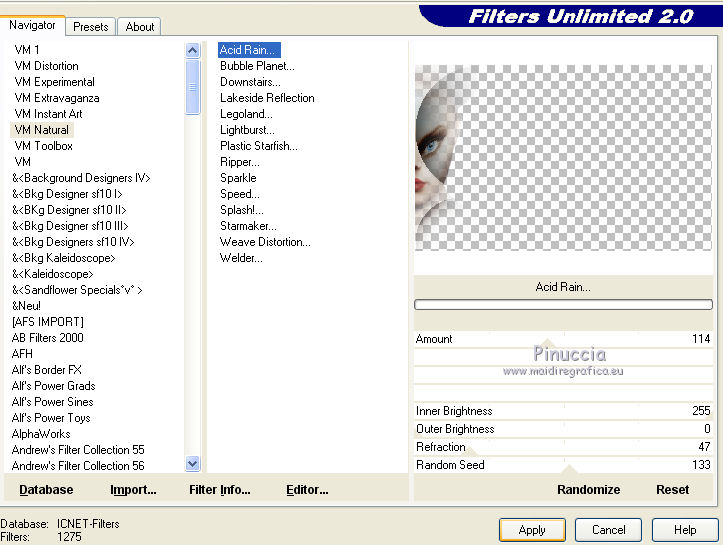
Task: Select VM Instant Art category
Action: click(48, 114)
